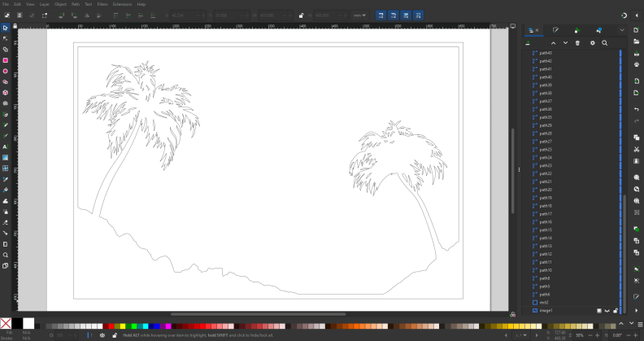Select the Zoom tool in toolbox
The width and height of the screenshot is (644, 341).
coord(5,255)
